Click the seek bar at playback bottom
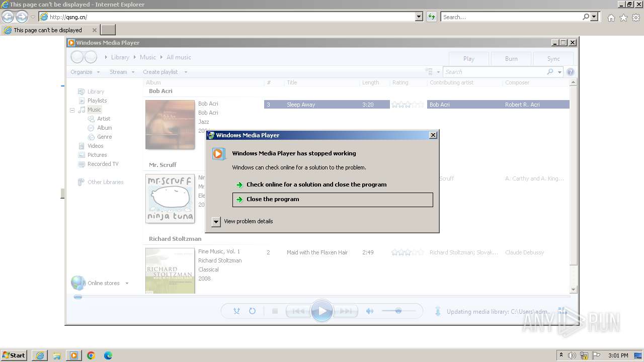Viewport: 644px width, 362px height. [322, 297]
